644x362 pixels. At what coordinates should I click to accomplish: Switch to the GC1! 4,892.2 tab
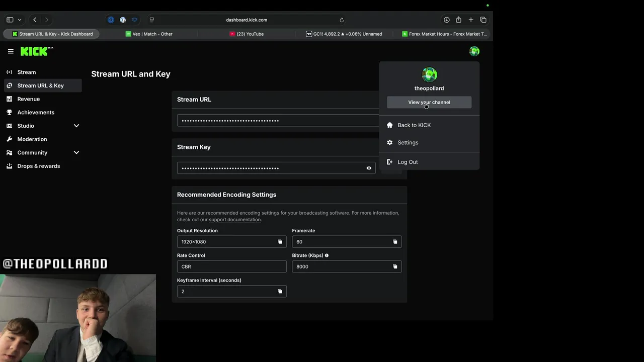[344, 34]
